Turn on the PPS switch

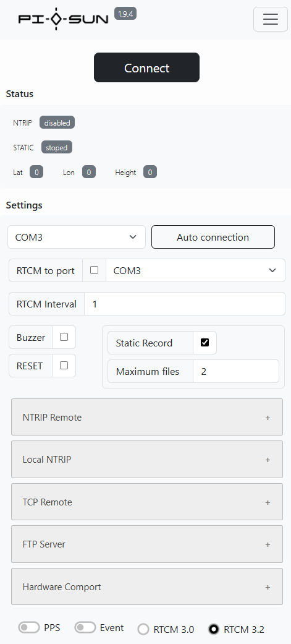(x=29, y=627)
